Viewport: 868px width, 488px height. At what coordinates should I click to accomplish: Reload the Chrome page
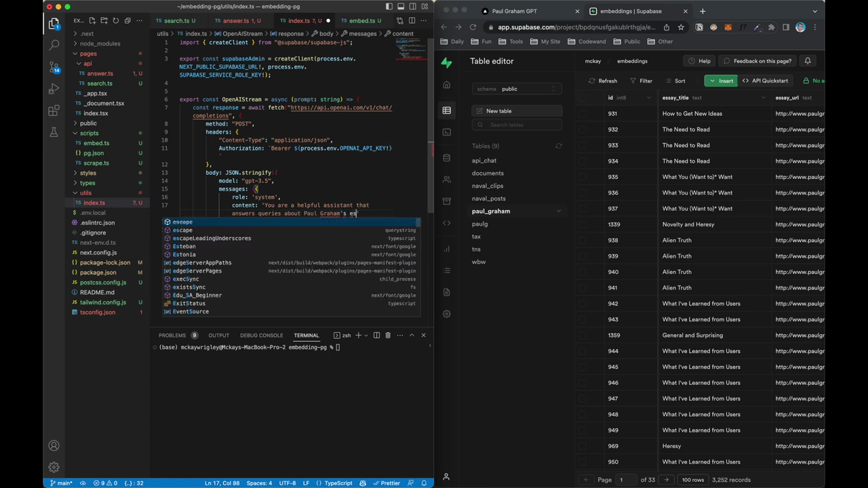point(473,27)
